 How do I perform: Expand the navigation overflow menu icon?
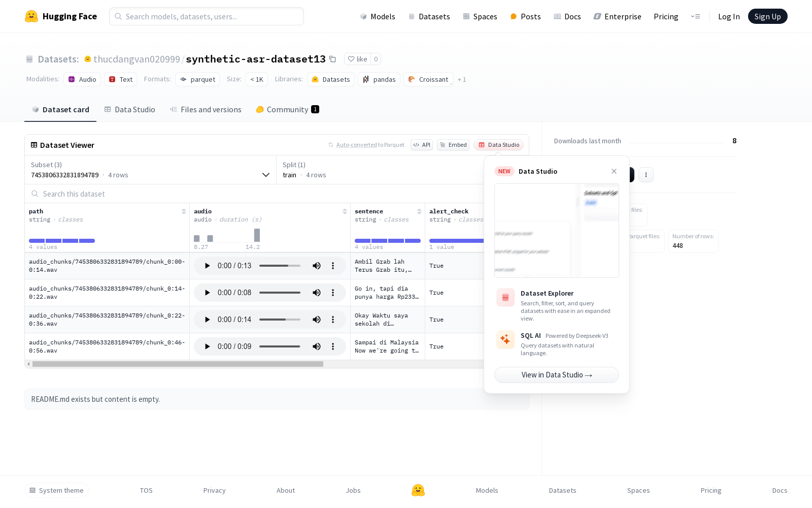695,16
